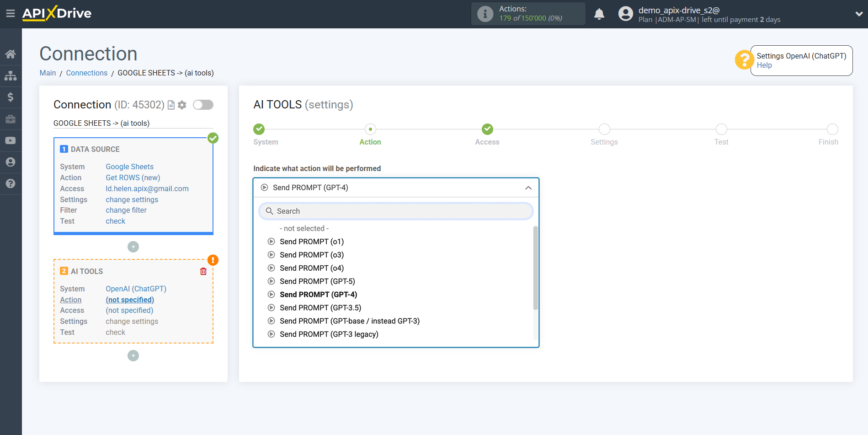Viewport: 868px width, 435px height.
Task: Click the Action step in progress bar
Action: 370,129
